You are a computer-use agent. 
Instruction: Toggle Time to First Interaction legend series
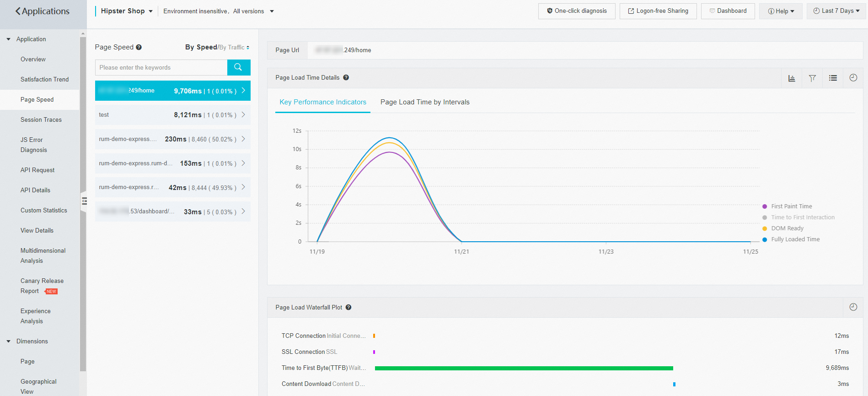[x=802, y=217]
